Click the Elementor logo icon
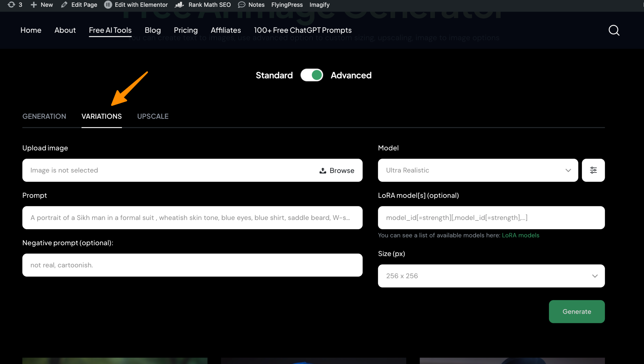Image resolution: width=644 pixels, height=364 pixels. click(108, 5)
